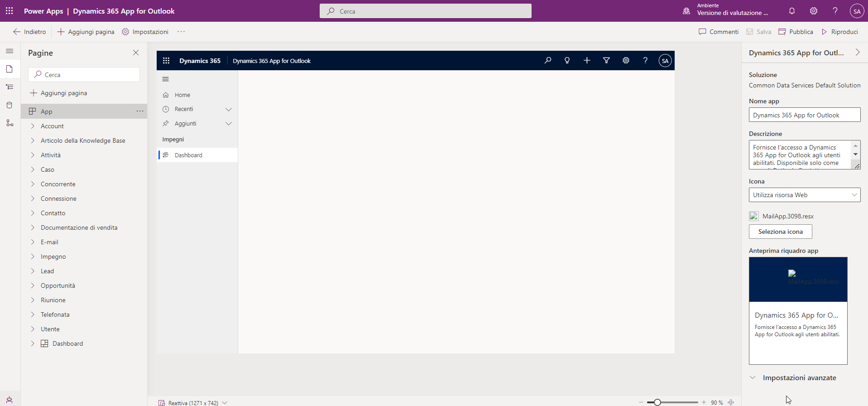Open the SA account menu in purple header

pos(857,11)
